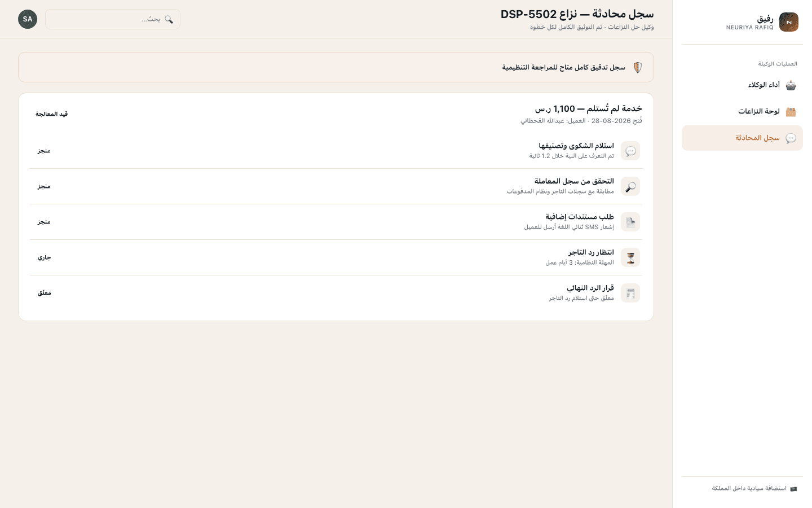Click معلّق حتى استلام رد التاجر description
812x508 pixels.
581,298
